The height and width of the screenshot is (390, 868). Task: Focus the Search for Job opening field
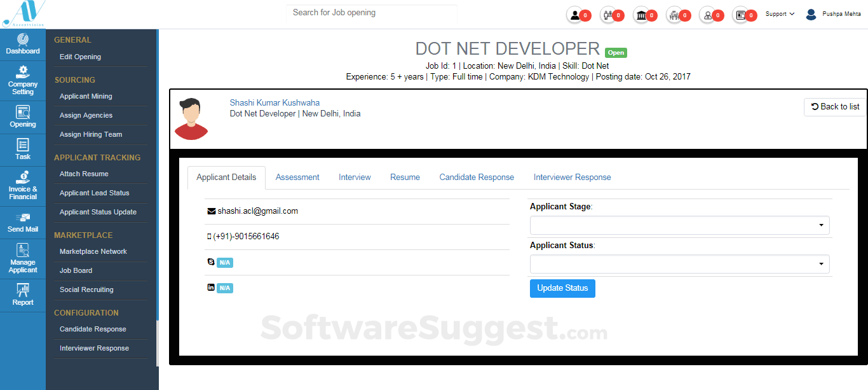(372, 13)
